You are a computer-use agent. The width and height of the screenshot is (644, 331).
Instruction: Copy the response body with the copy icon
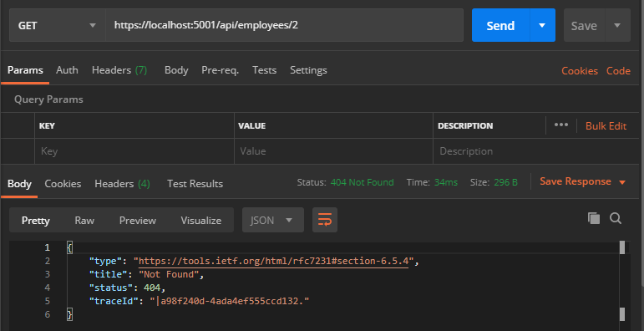594,218
